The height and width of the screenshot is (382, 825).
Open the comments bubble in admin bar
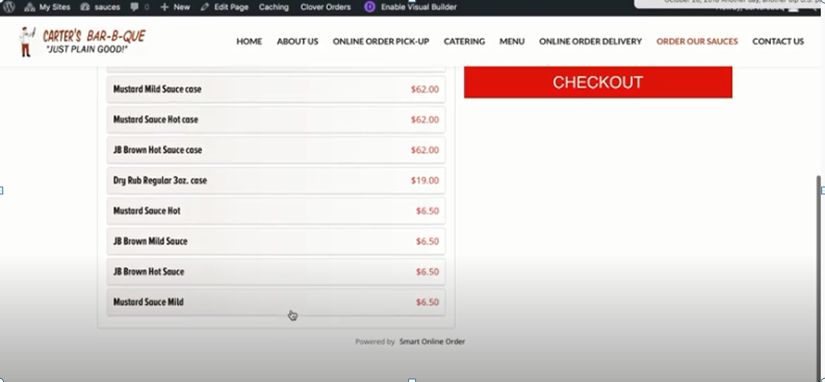139,7
